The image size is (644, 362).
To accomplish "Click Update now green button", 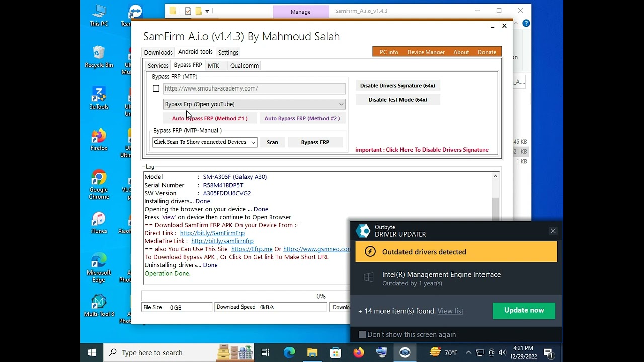I will click(x=524, y=310).
